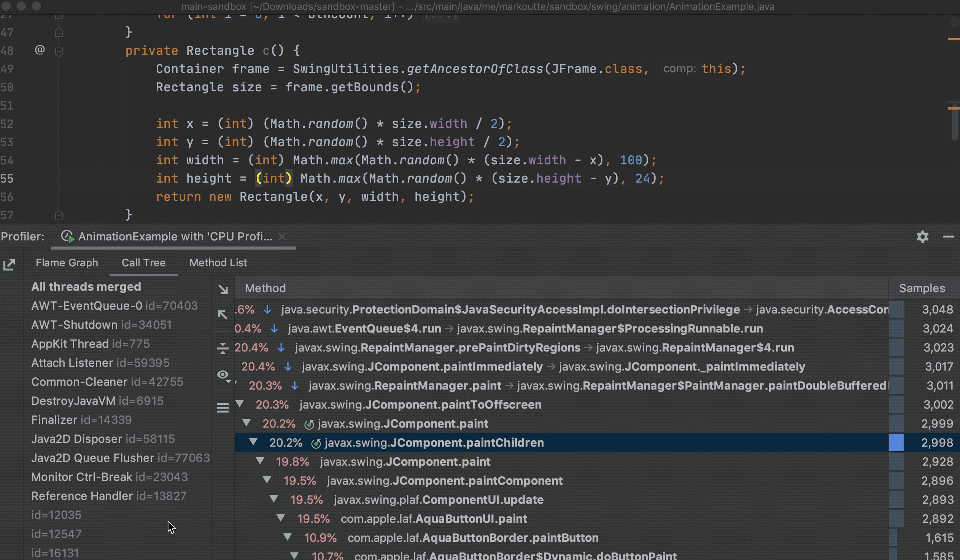This screenshot has height=560, width=960.
Task: Click the Flame Graph tab
Action: point(67,262)
